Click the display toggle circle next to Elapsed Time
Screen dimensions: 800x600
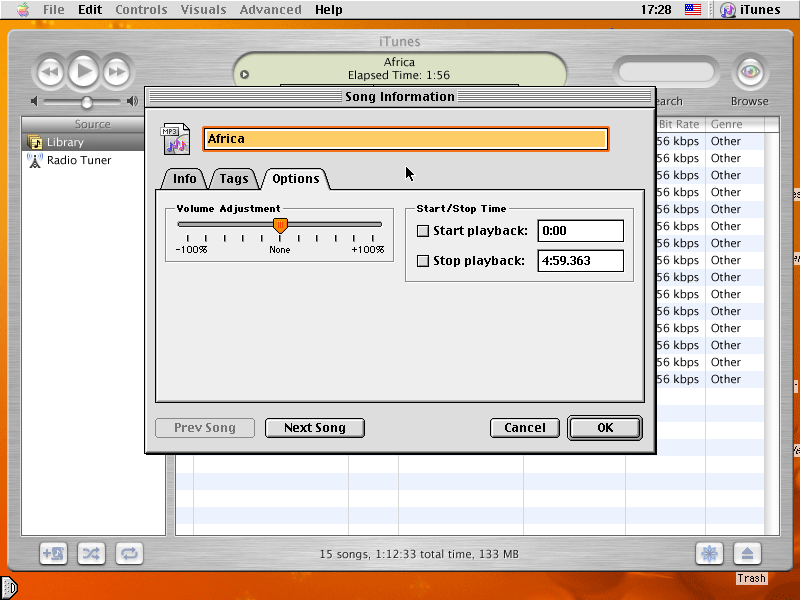(x=244, y=74)
